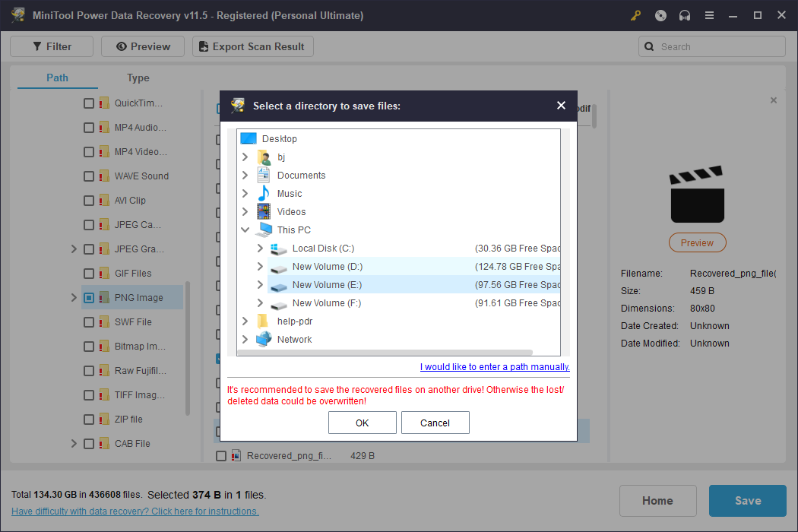Click the Recovered_png_fi file icon
The width and height of the screenshot is (798, 532).
click(236, 456)
